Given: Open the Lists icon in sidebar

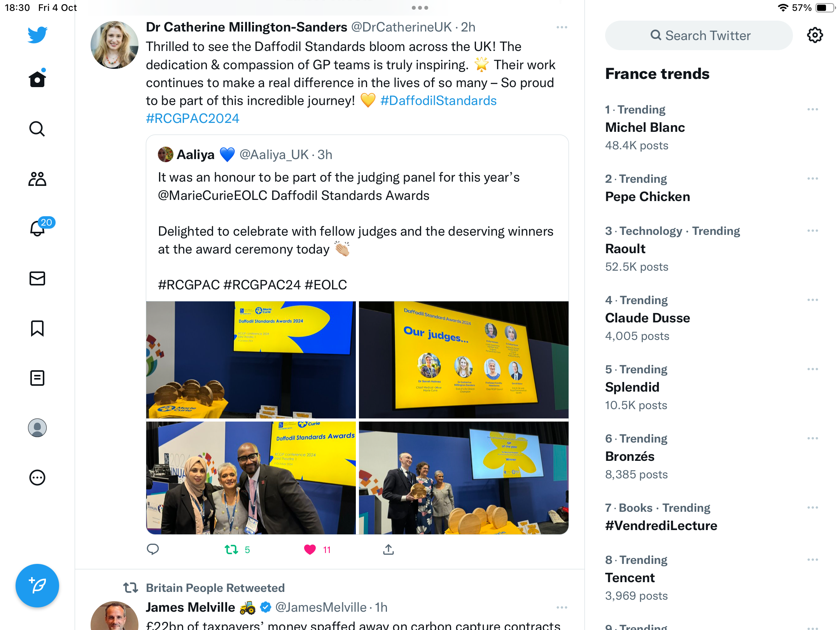Looking at the screenshot, I should [x=37, y=378].
